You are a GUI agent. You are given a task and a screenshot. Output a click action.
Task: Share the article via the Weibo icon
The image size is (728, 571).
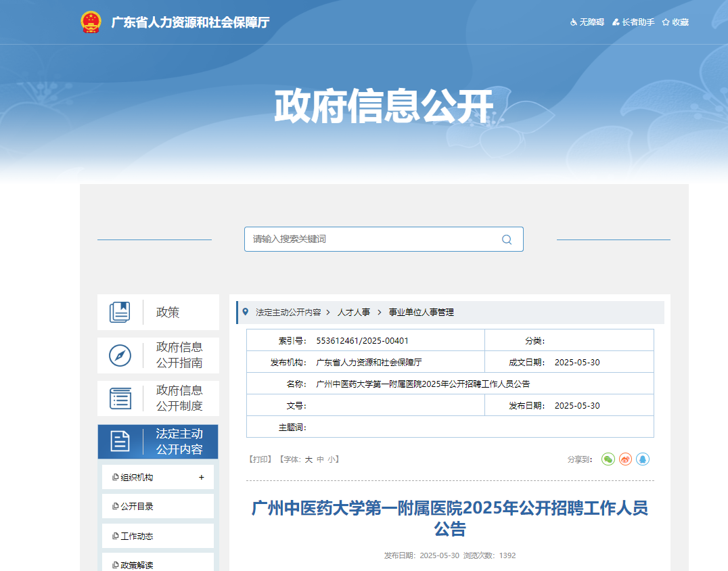[x=625, y=459]
